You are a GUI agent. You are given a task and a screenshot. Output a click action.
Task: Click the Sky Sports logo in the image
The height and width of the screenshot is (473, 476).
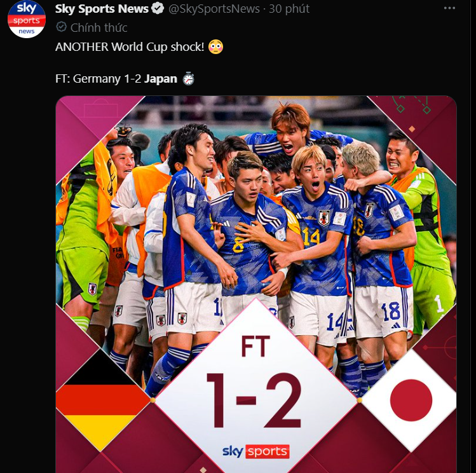pos(255,451)
